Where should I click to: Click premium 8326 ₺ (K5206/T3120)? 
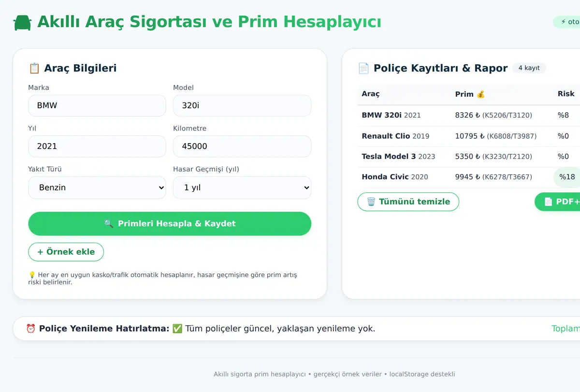[493, 116]
